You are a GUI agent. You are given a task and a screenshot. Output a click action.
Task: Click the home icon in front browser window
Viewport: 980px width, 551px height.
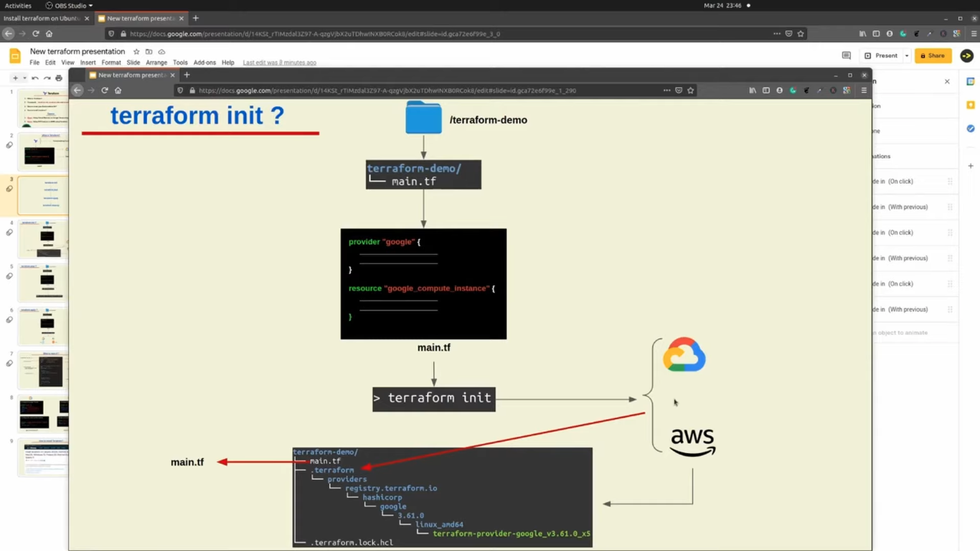tap(118, 90)
